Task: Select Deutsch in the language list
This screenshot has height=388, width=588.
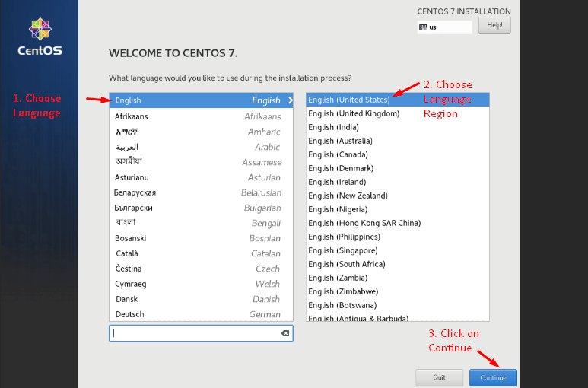Action: [201, 314]
